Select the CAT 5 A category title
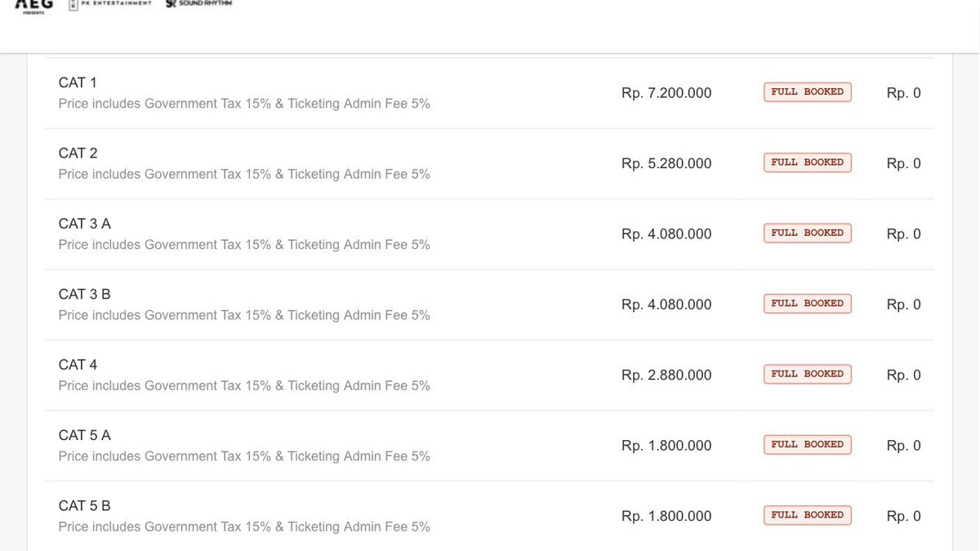 [84, 436]
